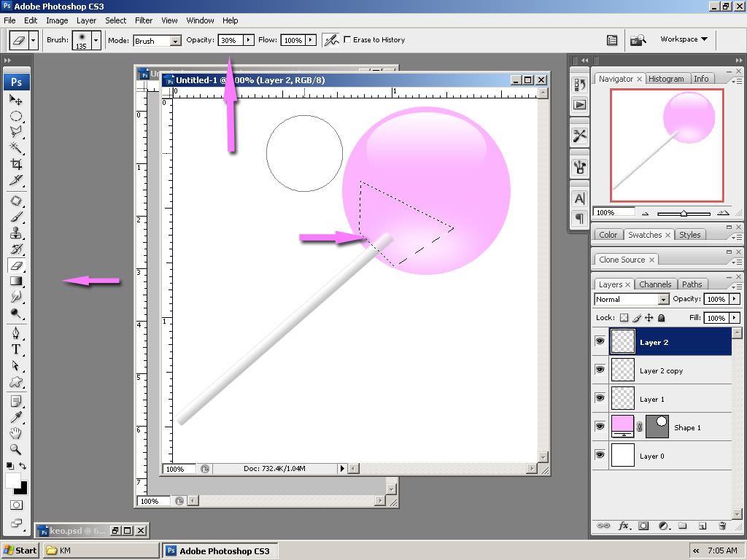Switch to the Styles tab
747x560 pixels.
(x=690, y=235)
